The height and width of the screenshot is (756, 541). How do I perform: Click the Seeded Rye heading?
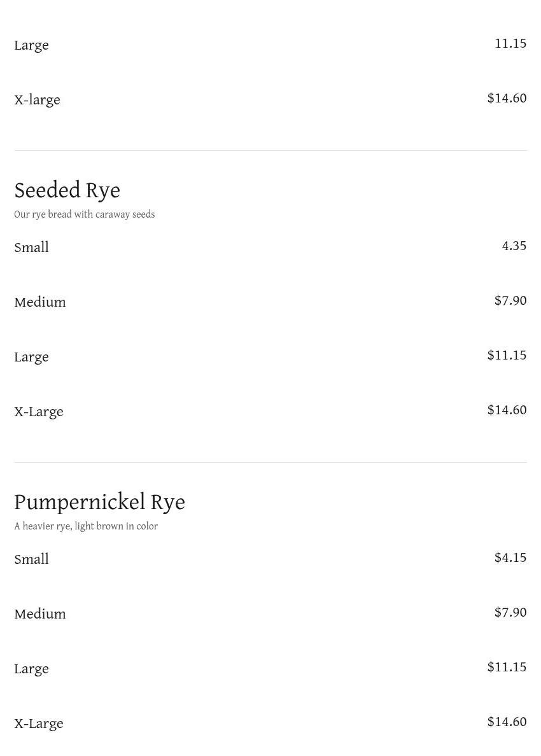[x=67, y=190]
